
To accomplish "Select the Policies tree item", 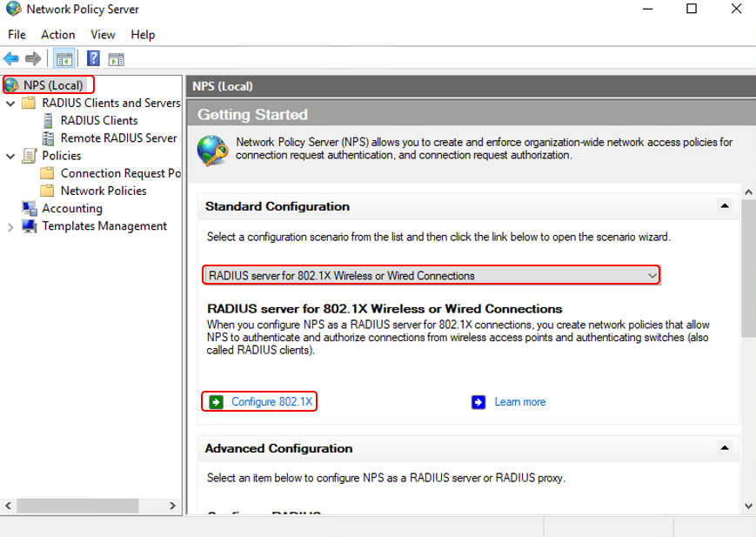I will point(62,156).
